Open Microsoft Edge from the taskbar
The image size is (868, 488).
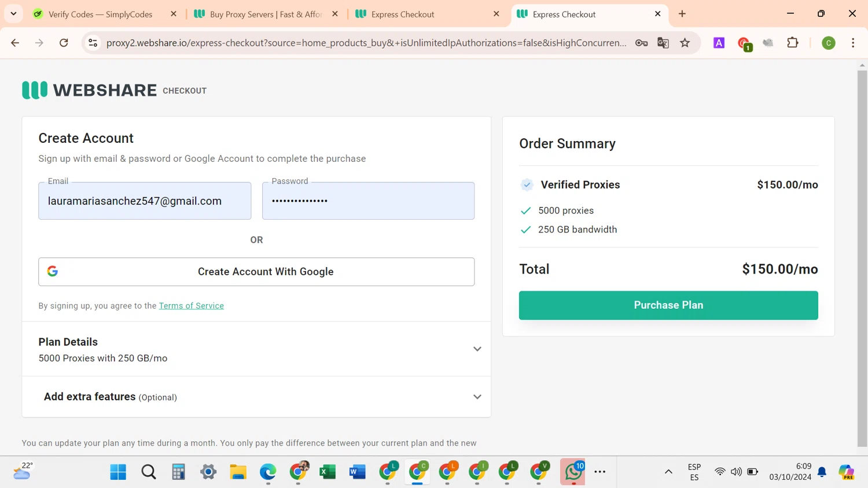point(268,472)
